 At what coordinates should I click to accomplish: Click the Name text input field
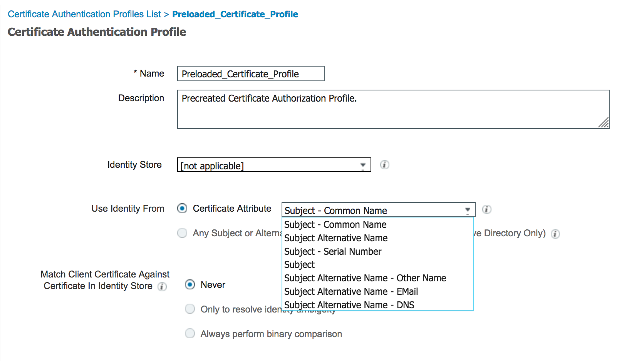coord(251,74)
